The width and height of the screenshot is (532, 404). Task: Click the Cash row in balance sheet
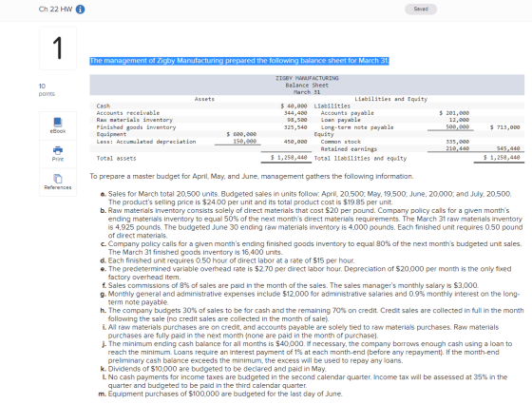click(201, 106)
